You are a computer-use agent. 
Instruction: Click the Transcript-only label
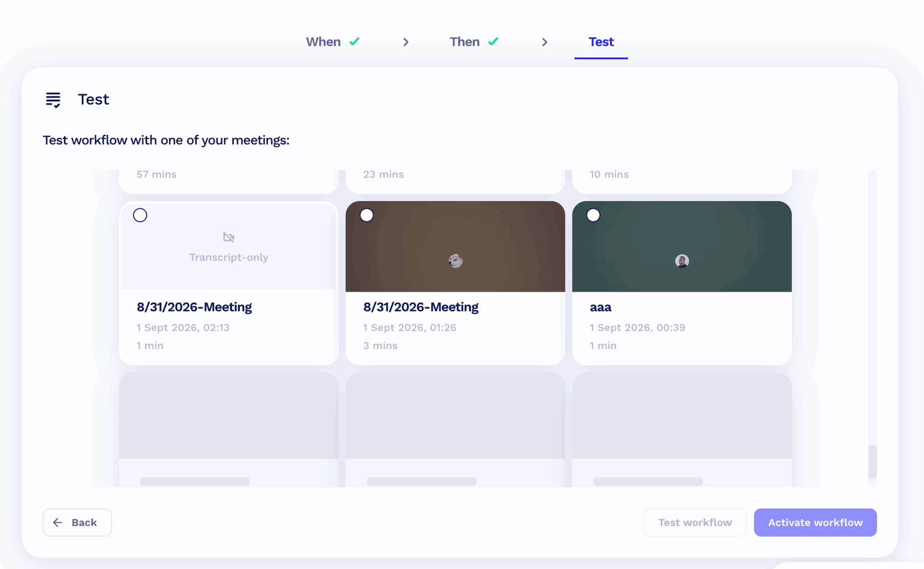point(229,257)
